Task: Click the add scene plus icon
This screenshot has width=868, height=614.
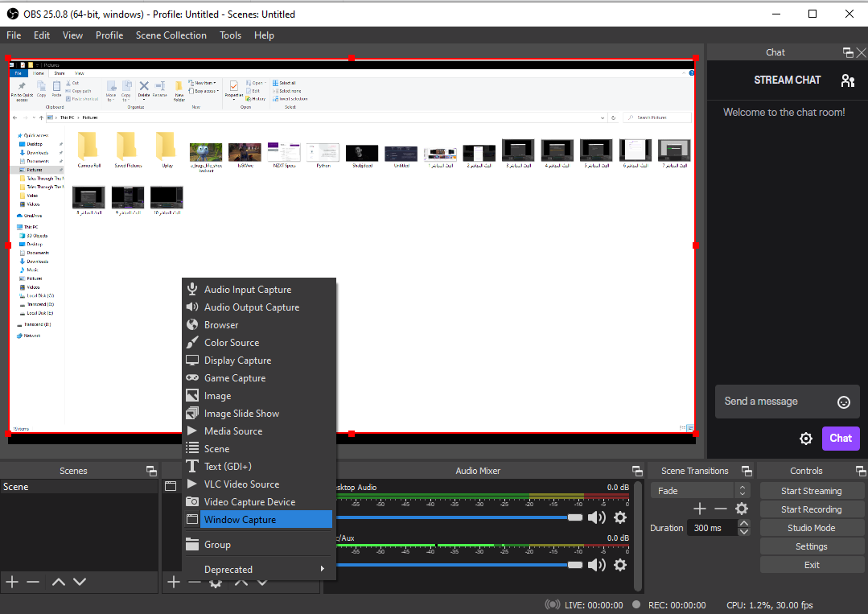Action: [x=12, y=582]
